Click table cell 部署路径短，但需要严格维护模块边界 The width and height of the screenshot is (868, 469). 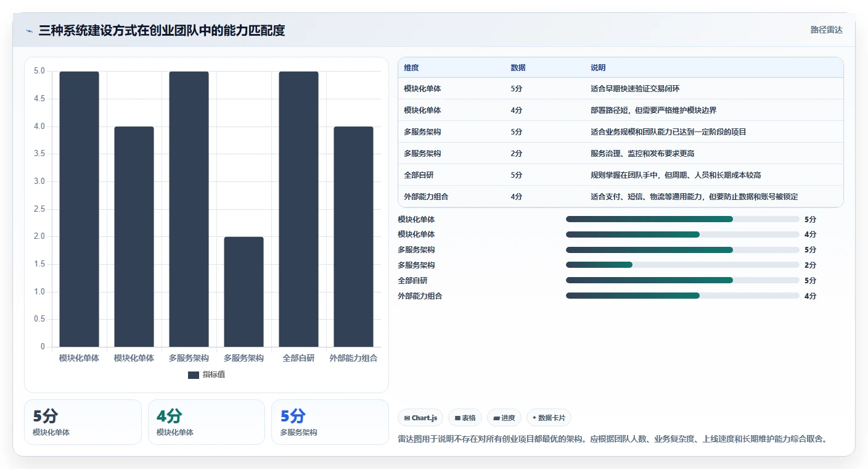click(653, 110)
